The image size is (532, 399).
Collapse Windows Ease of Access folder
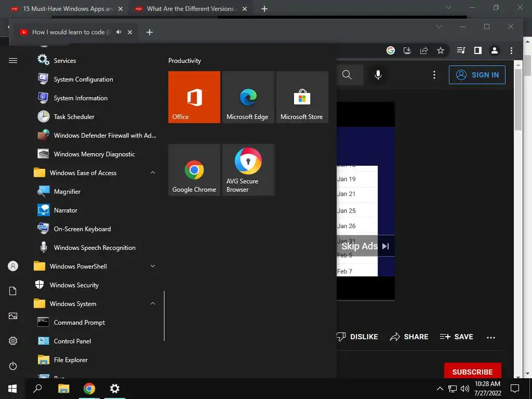pyautogui.click(x=153, y=172)
